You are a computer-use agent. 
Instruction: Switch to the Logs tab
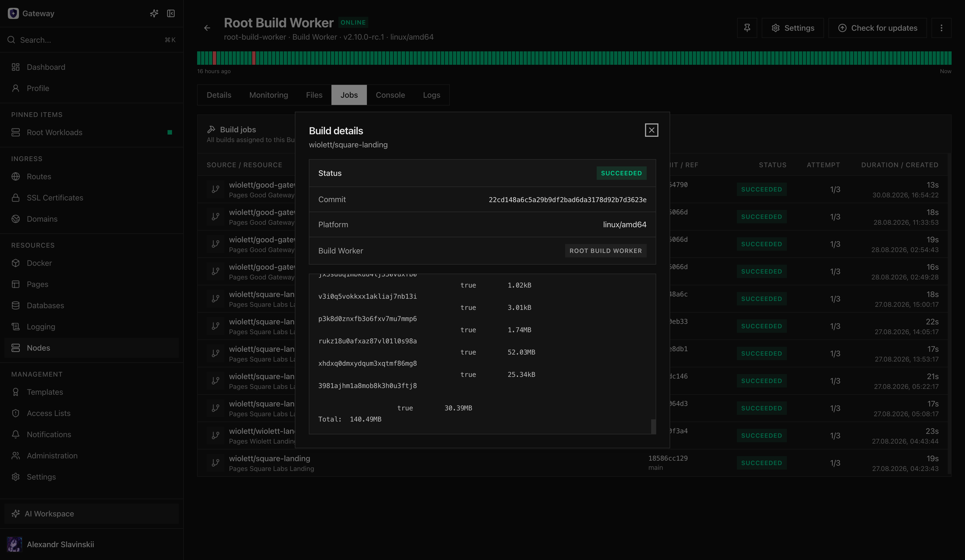tap(432, 95)
